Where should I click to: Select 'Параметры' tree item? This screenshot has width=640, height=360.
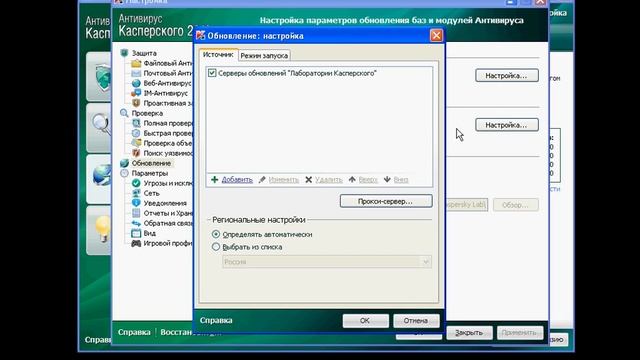click(149, 173)
